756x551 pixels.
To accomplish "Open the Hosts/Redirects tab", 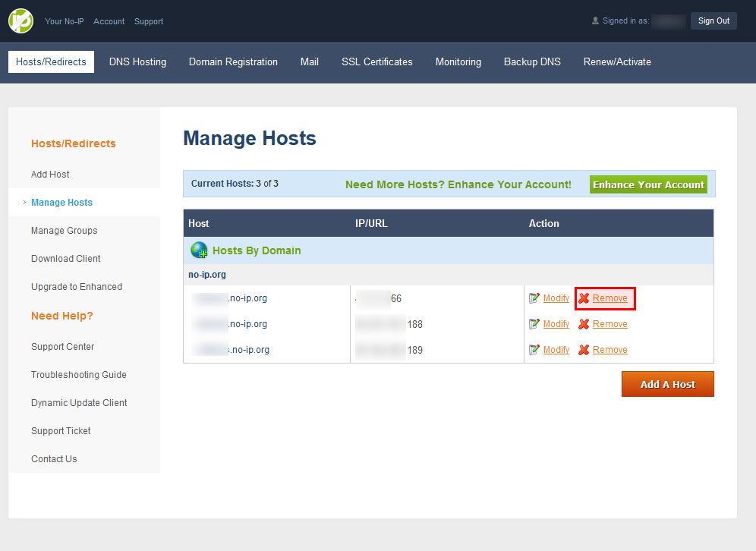I will (51, 61).
